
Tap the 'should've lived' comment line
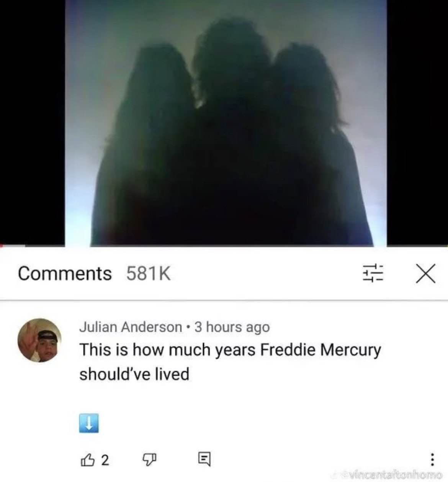coord(134,374)
